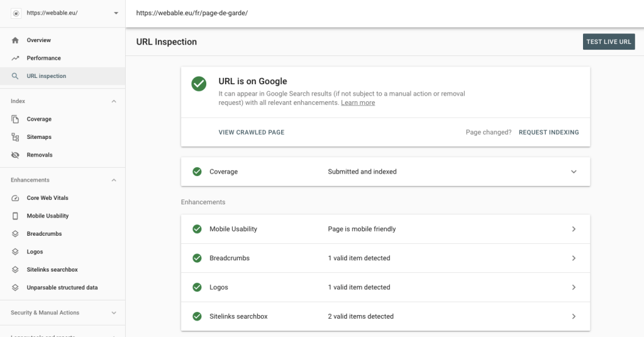Screen dimensions: 644x337
Task: Collapse the Index section chevron
Action: coord(114,101)
